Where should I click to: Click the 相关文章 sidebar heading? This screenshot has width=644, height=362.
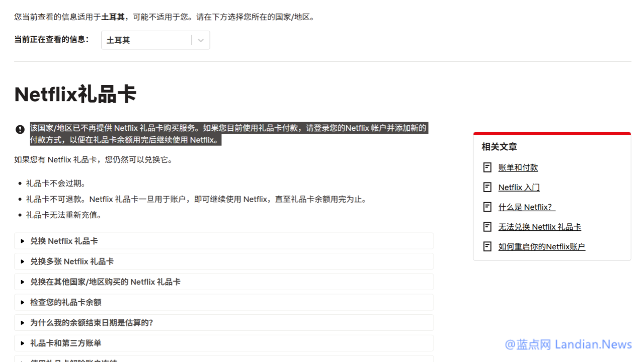[499, 147]
